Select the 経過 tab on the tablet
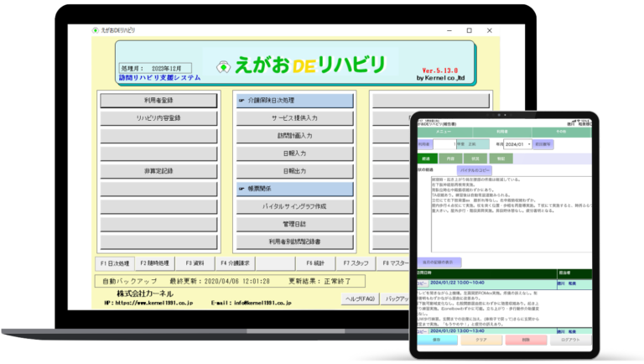 (427, 159)
